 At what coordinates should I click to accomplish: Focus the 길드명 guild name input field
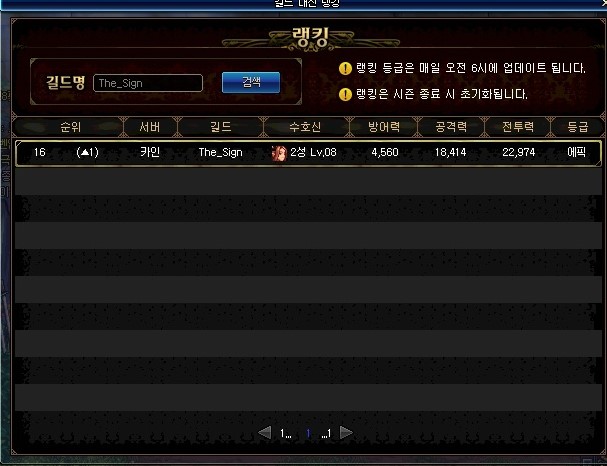tap(148, 83)
